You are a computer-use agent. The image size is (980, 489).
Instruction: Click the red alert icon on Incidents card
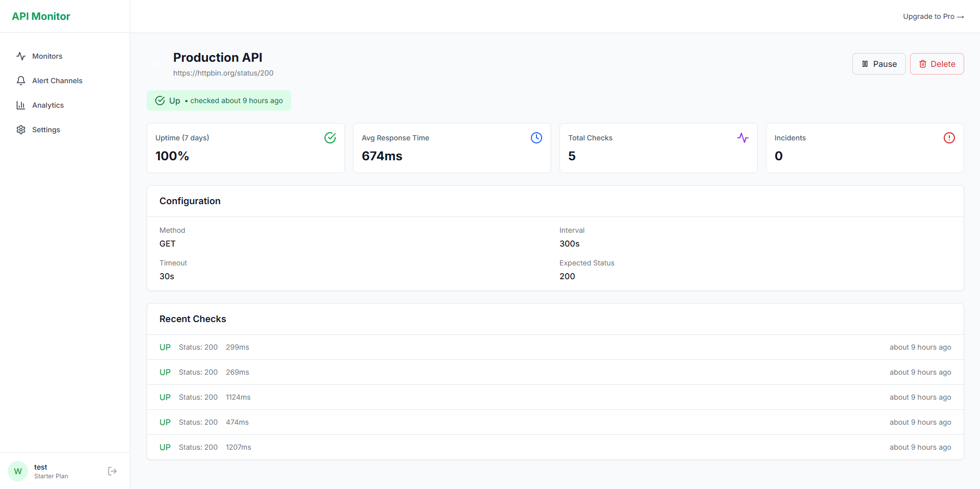(949, 138)
